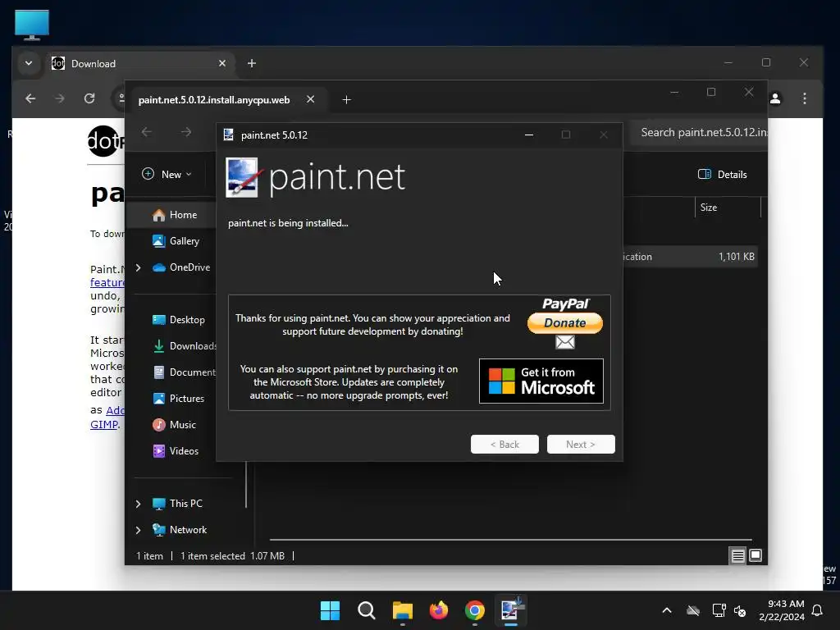This screenshot has width=840, height=630.
Task: Switch File Explorer to details list view
Action: [737, 555]
